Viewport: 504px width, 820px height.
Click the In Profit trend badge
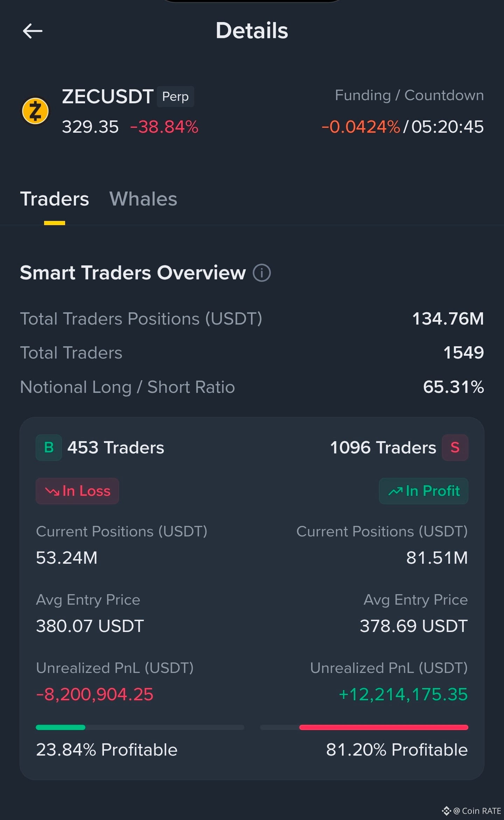(x=423, y=491)
